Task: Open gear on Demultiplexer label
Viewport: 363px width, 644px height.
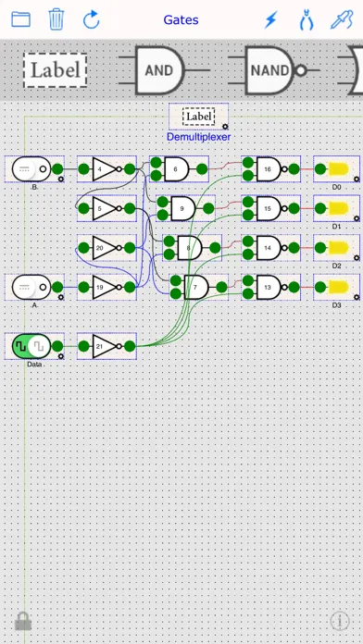Action: tap(225, 126)
